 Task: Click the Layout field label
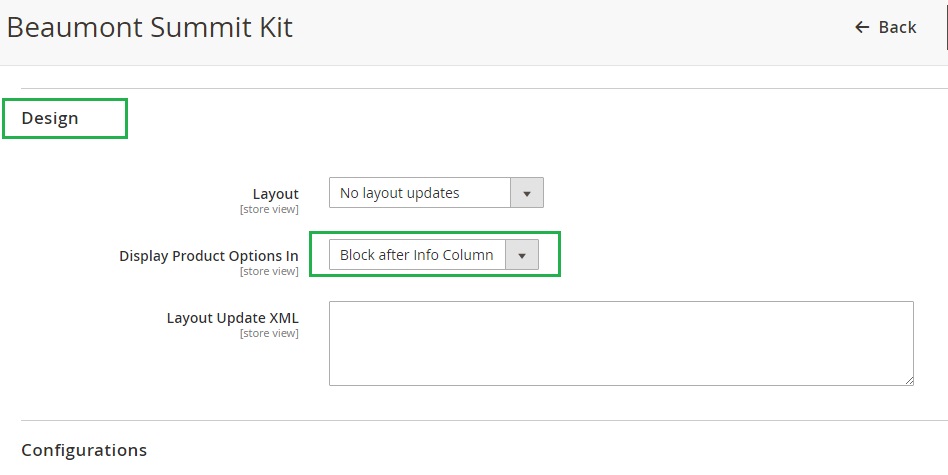[x=275, y=194]
